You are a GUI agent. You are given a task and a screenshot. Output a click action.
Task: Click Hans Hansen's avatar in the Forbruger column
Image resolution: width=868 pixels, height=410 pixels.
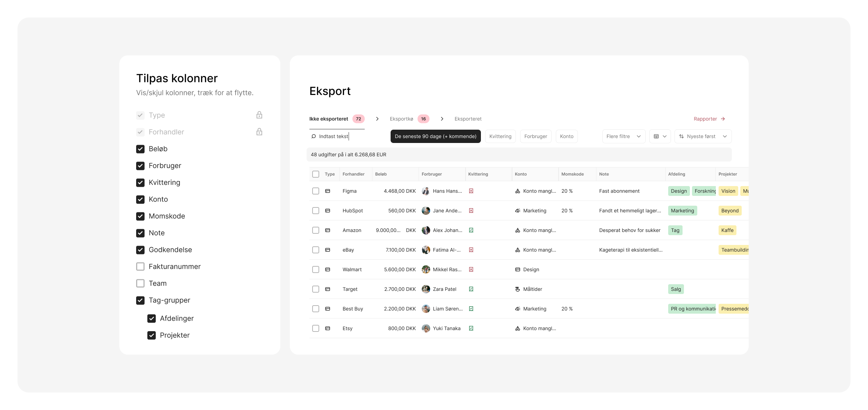coord(426,191)
